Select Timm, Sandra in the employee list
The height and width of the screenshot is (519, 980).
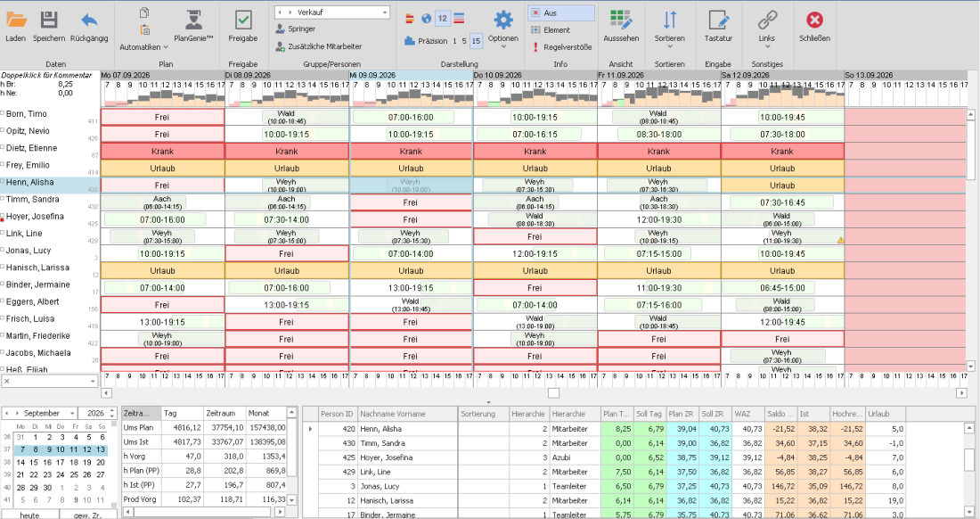tap(32, 199)
